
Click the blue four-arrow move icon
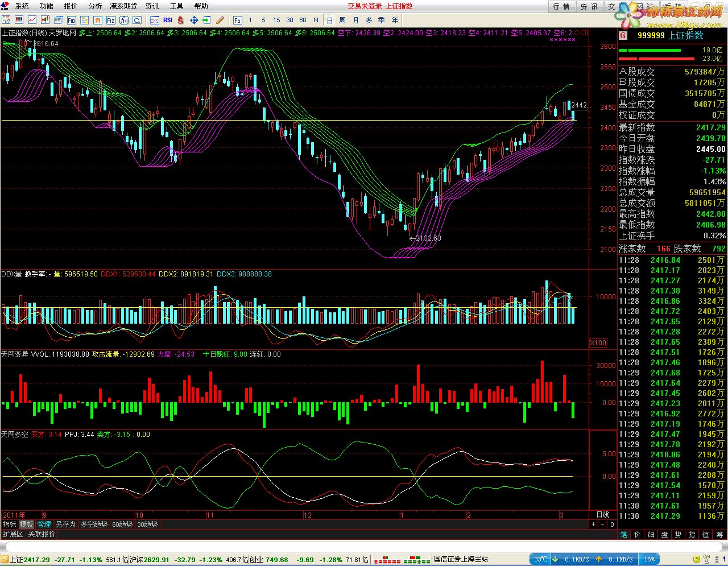[194, 20]
